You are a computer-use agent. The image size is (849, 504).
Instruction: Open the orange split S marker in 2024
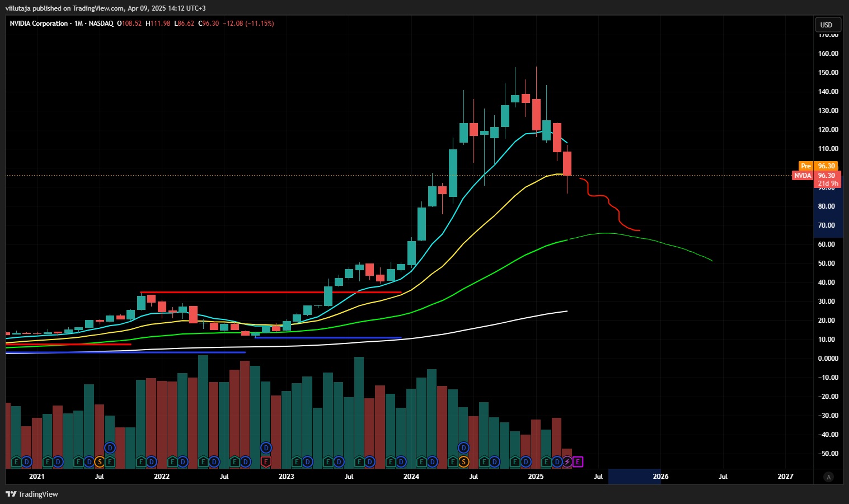(x=463, y=461)
